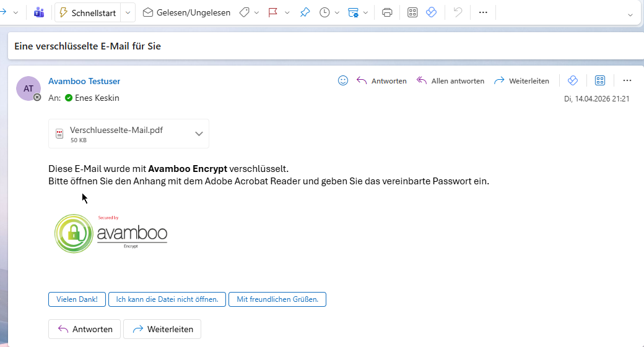Click the undo arrow in toolbar
The width and height of the screenshot is (644, 347).
coord(458,13)
